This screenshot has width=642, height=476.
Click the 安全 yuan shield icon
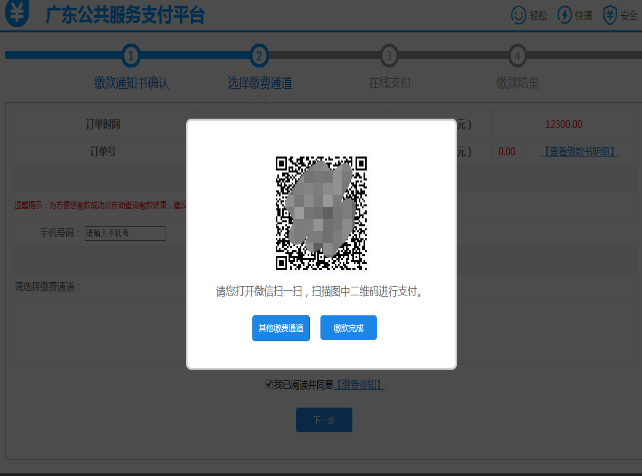610,15
